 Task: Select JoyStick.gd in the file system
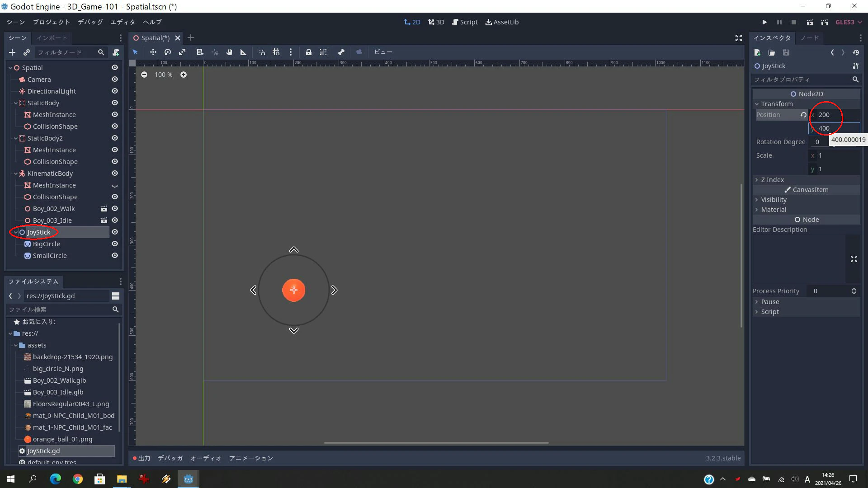pos(66,451)
